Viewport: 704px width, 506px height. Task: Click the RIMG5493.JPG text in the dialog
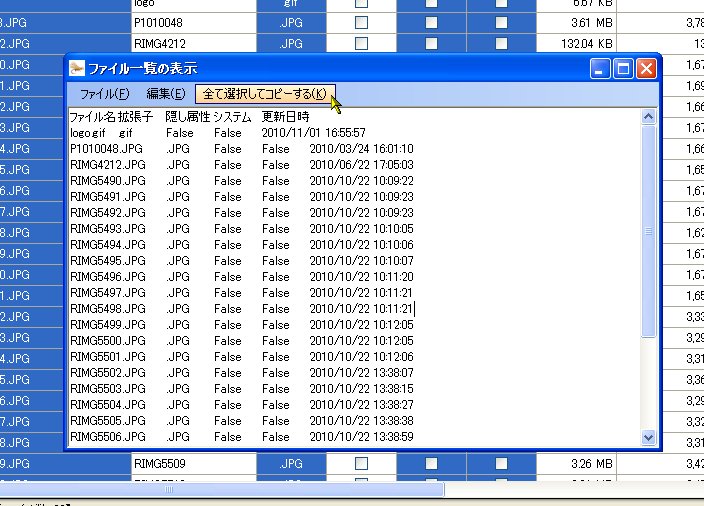tap(108, 229)
